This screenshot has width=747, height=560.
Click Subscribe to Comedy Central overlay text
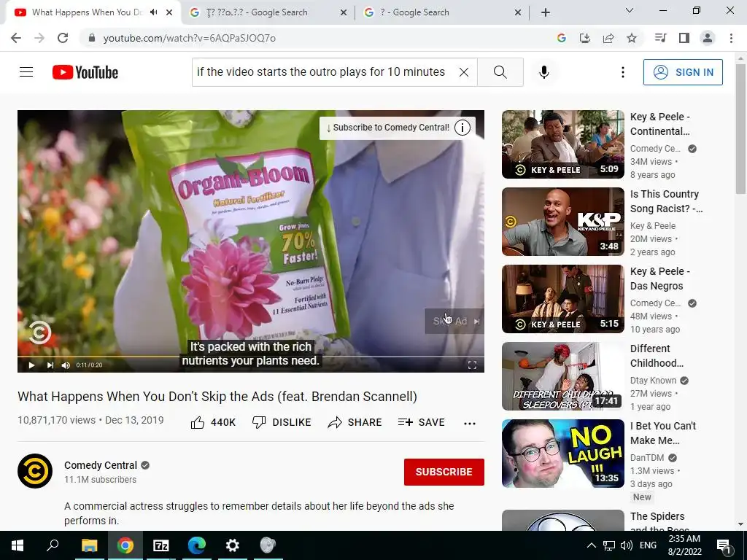(x=391, y=128)
